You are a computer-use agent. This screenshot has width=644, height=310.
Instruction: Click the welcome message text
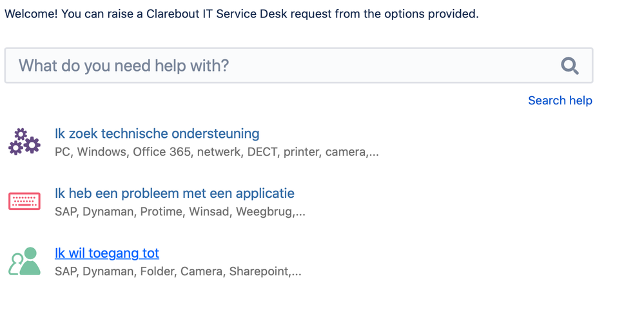pyautogui.click(x=242, y=14)
